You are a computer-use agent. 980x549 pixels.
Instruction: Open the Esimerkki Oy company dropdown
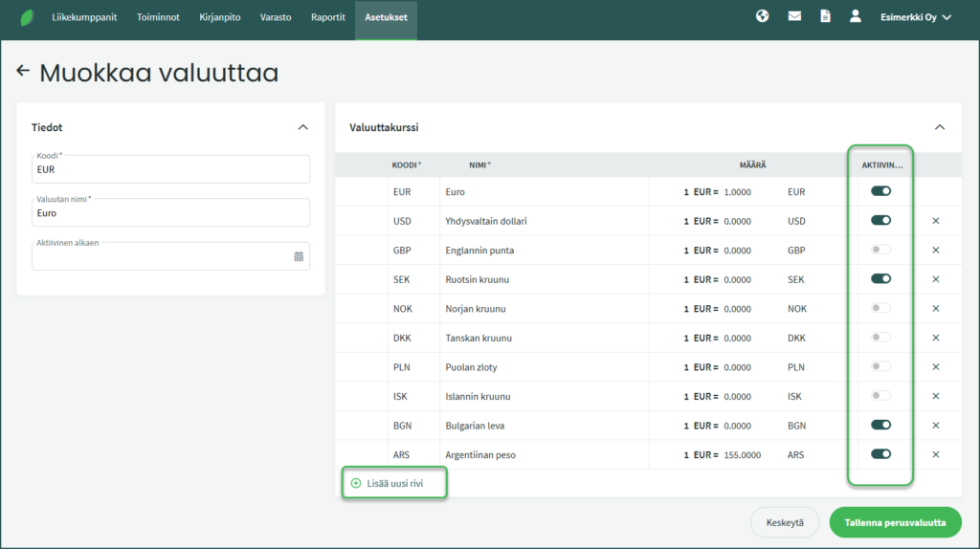pos(915,17)
